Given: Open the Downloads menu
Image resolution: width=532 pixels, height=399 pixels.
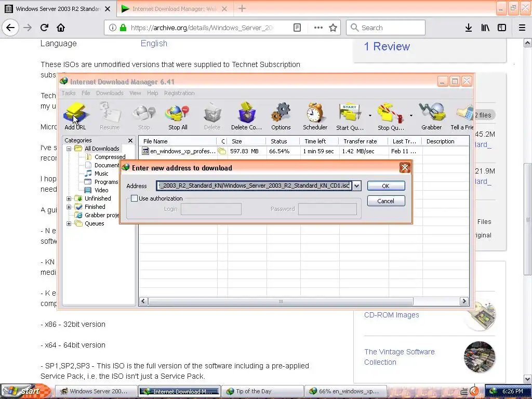Looking at the screenshot, I should tap(110, 93).
